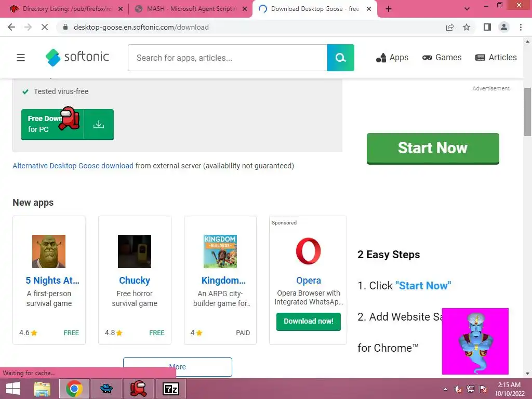
Task: Open Apps section in Softonic header
Action: [392, 58]
